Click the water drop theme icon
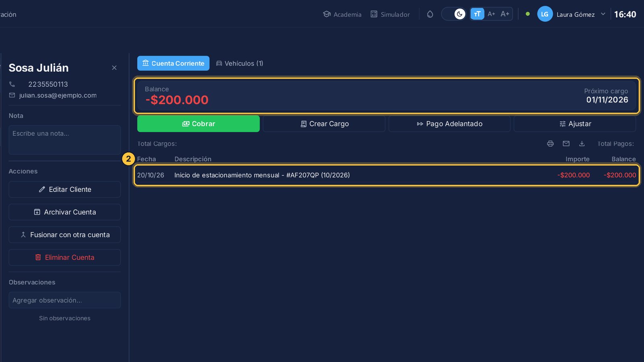 coord(430,14)
